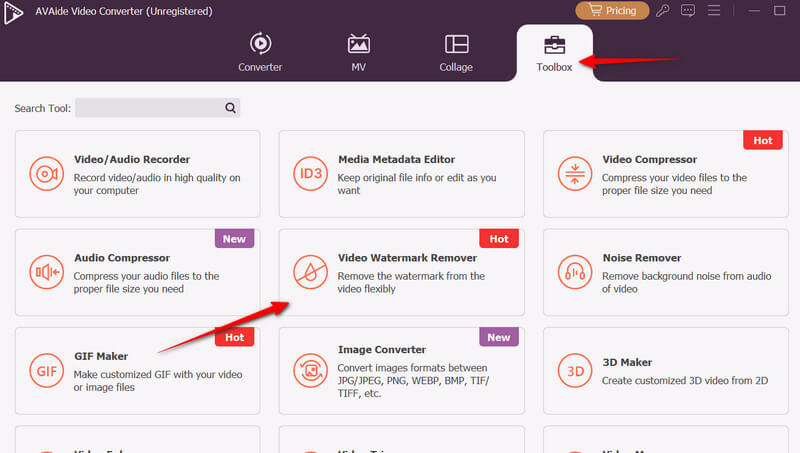Click the Video Compressor title
Image resolution: width=800 pixels, height=453 pixels.
649,159
